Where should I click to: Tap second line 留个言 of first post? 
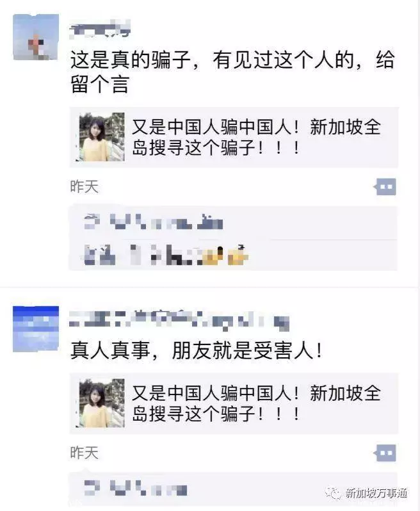pyautogui.click(x=100, y=84)
